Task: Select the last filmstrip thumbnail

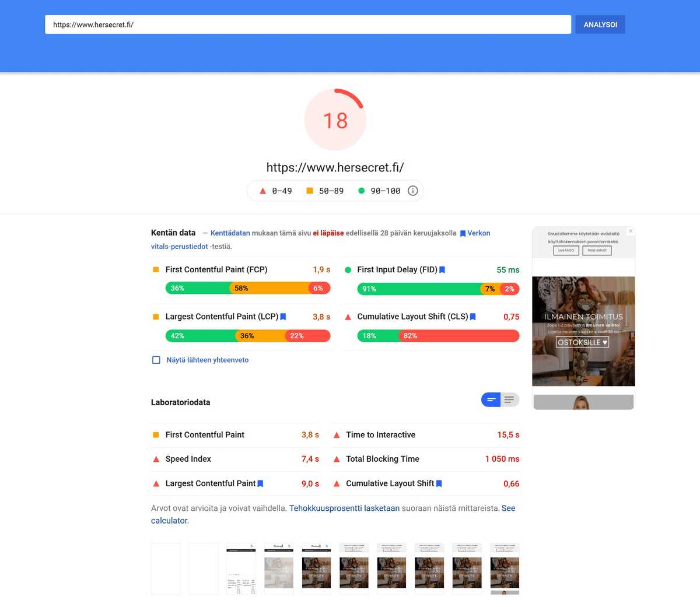Action: [505, 569]
